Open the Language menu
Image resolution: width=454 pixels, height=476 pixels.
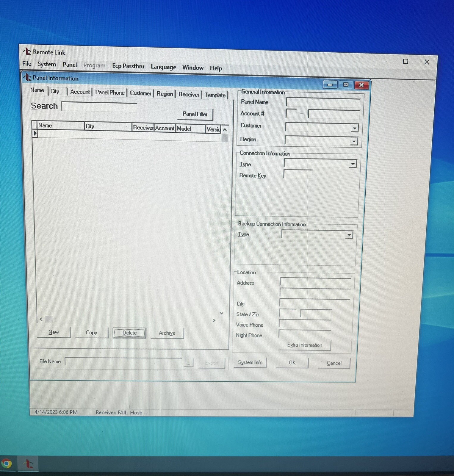pos(163,67)
